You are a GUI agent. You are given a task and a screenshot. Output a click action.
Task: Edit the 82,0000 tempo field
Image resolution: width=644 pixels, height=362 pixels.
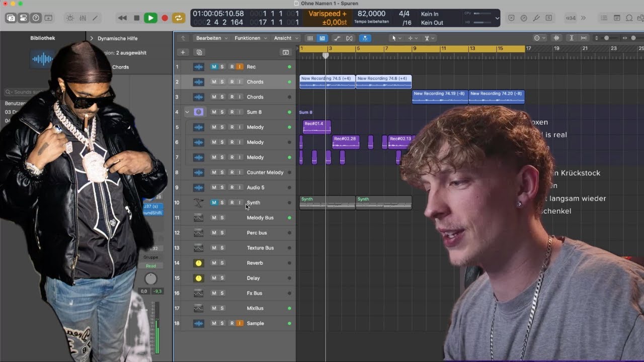[x=371, y=14]
